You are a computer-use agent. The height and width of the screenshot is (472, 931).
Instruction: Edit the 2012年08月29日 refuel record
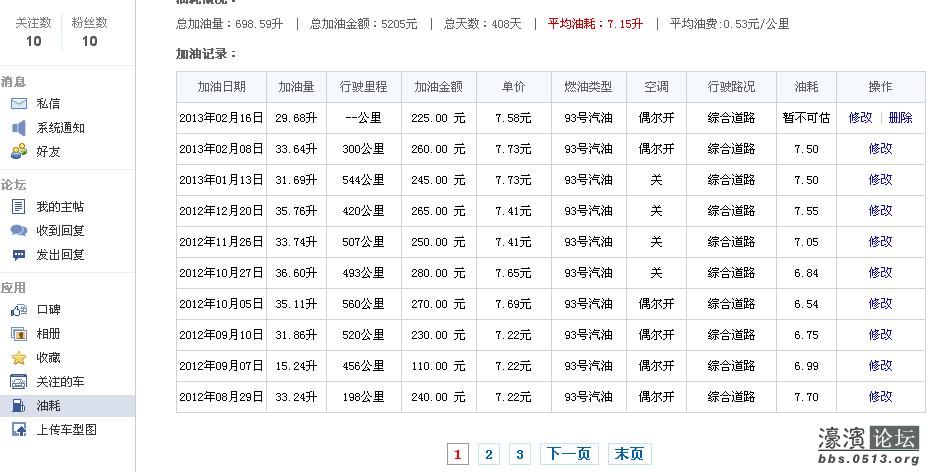[x=880, y=397]
